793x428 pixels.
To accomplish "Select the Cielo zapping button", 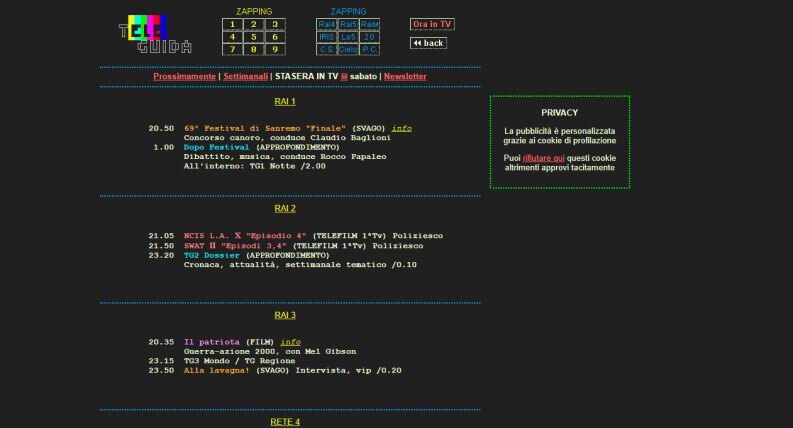I will [x=348, y=50].
